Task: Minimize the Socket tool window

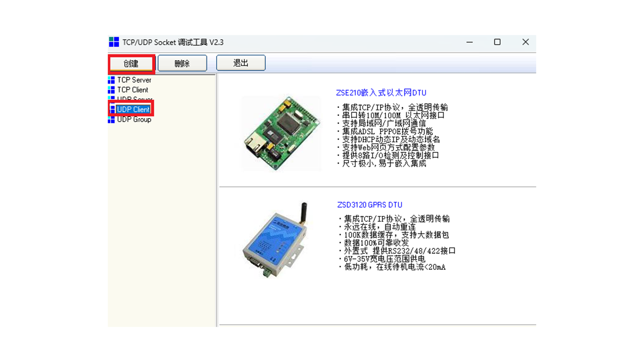Action: (x=469, y=42)
